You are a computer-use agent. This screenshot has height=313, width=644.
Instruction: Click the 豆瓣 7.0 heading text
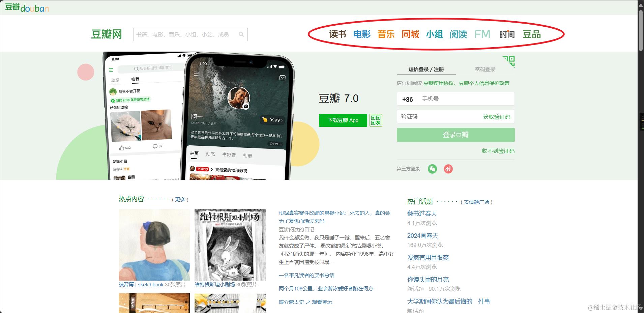tap(339, 98)
